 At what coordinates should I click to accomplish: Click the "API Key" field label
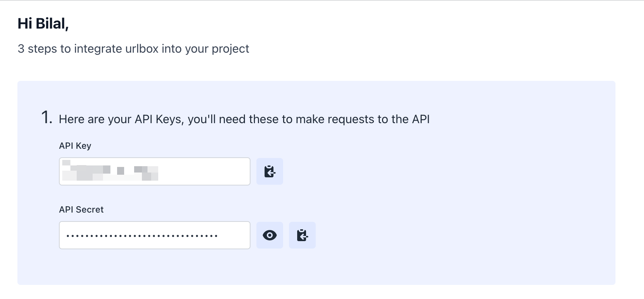pos(75,146)
